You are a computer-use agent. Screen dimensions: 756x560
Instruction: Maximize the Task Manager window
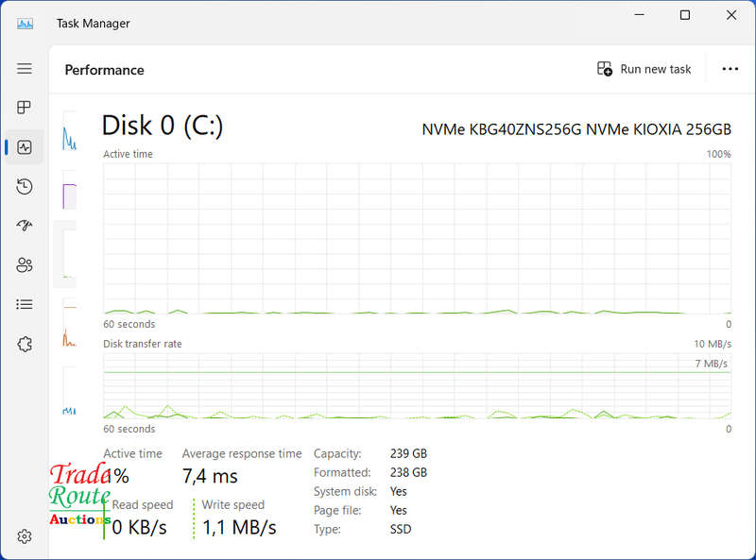(684, 15)
